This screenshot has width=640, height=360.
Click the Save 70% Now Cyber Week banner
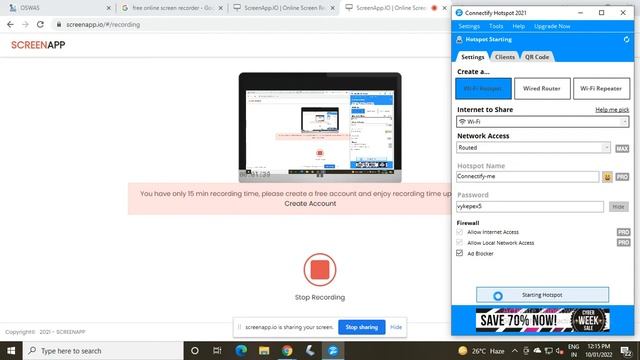(542, 320)
